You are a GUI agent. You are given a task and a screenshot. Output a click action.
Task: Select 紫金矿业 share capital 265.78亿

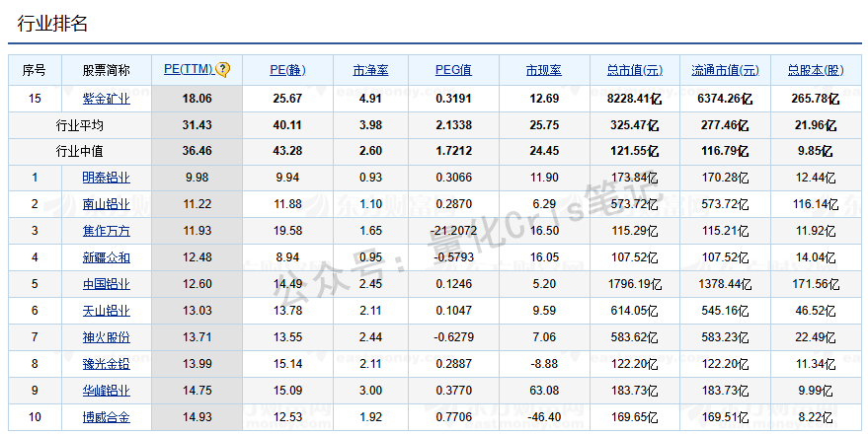coord(816,99)
